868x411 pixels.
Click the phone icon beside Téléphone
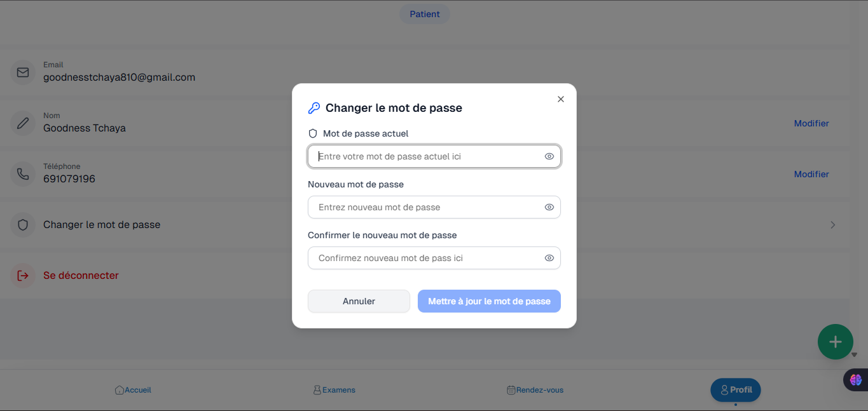coord(23,174)
